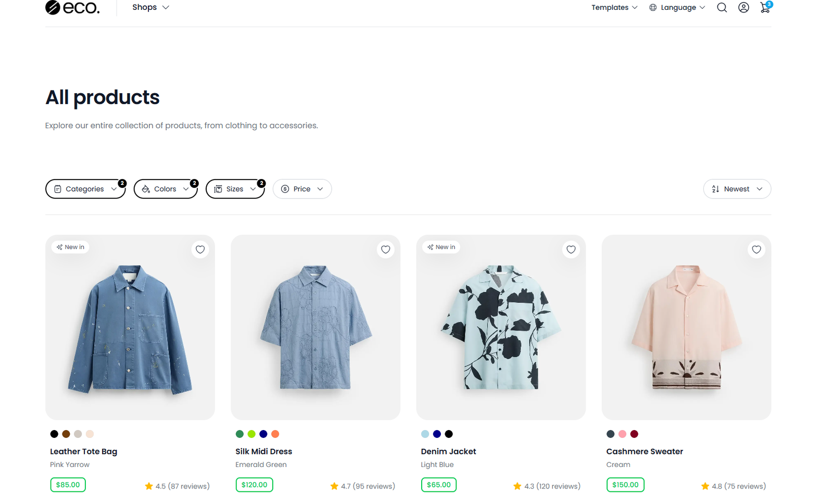Select orange swatch for Silk Midi Dress

[275, 434]
